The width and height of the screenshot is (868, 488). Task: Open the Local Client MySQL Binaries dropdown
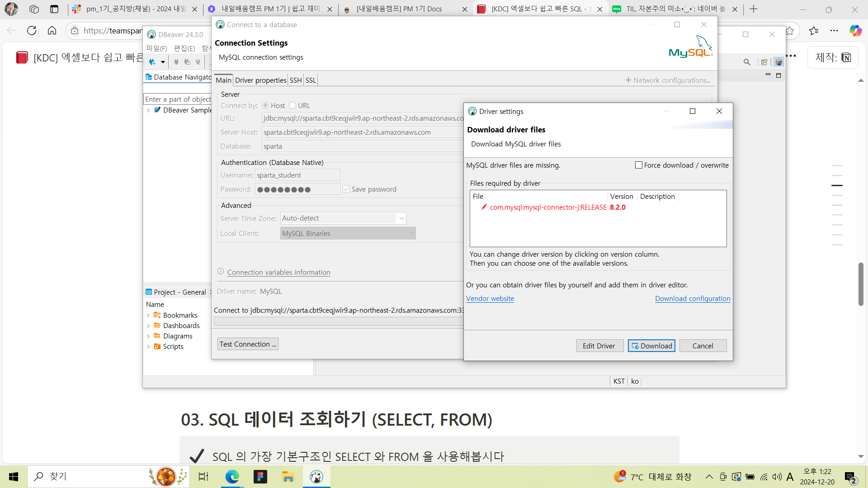[348, 233]
